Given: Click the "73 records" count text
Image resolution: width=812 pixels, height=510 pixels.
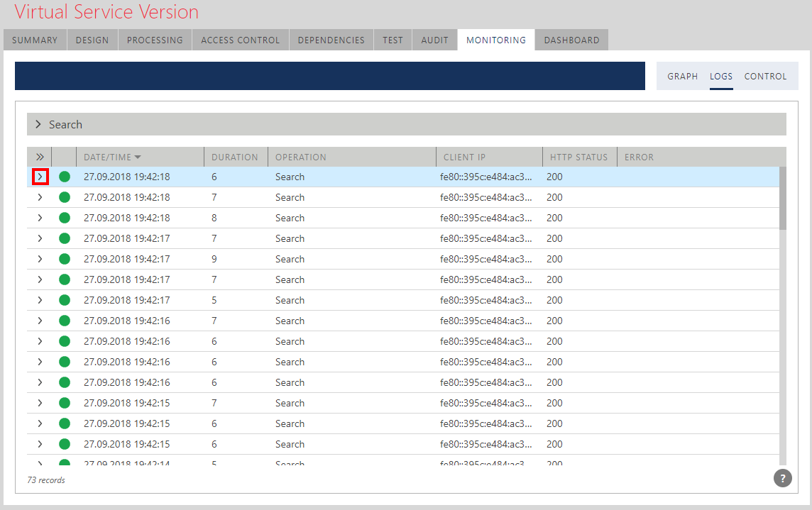Looking at the screenshot, I should (46, 480).
